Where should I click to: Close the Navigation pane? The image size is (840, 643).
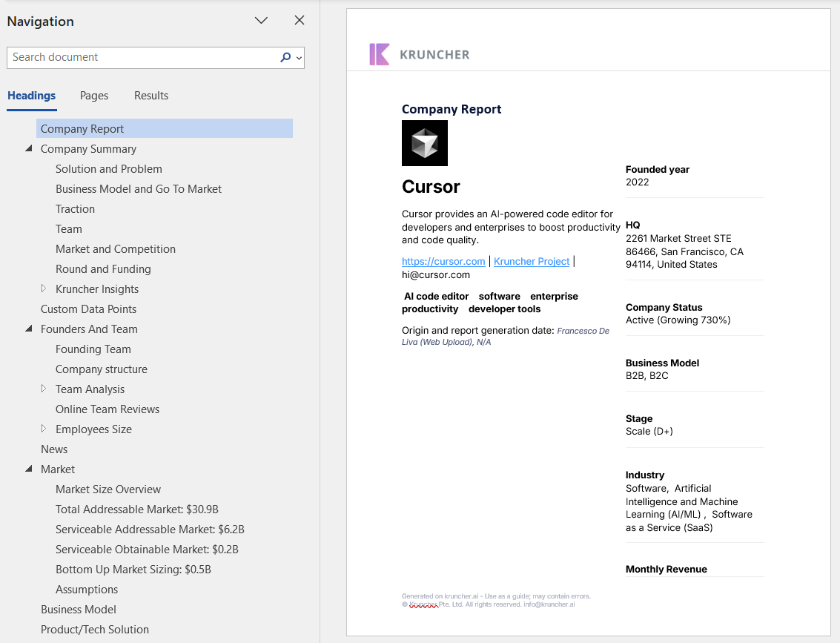[x=300, y=20]
